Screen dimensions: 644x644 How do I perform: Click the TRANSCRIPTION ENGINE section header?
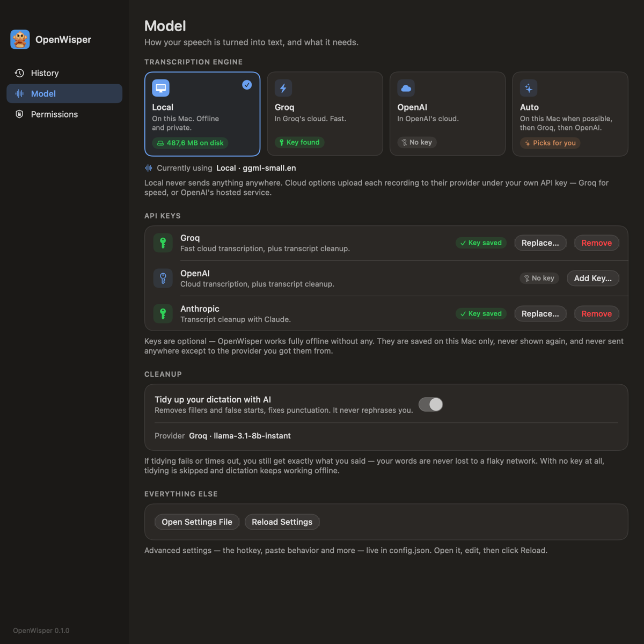(194, 62)
